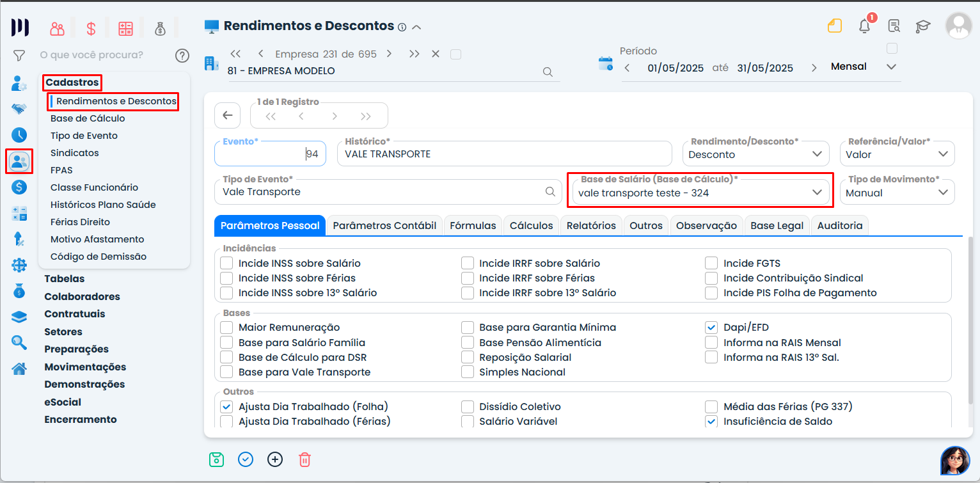Click the yellow sticky note icon
Screen dimensions: 980x483
pos(834,26)
